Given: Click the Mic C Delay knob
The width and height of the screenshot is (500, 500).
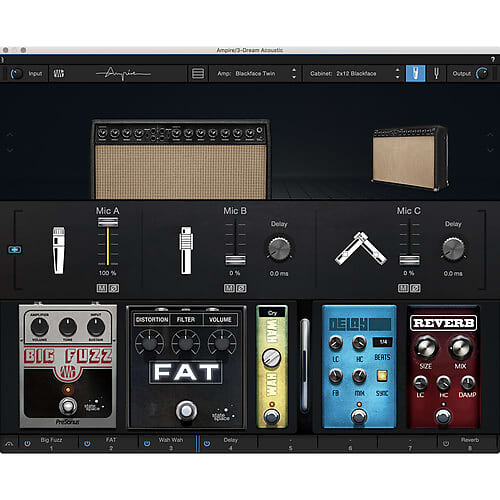Looking at the screenshot, I should [x=453, y=249].
